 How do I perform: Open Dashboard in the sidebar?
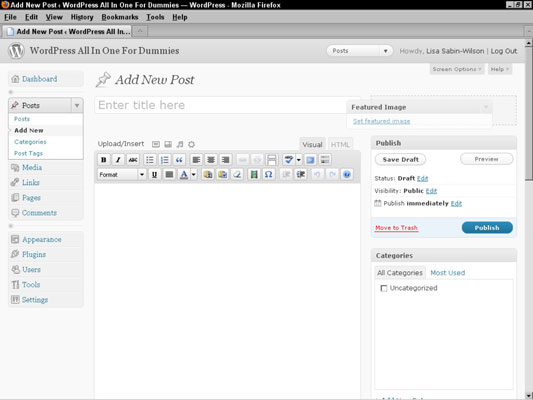(x=39, y=79)
